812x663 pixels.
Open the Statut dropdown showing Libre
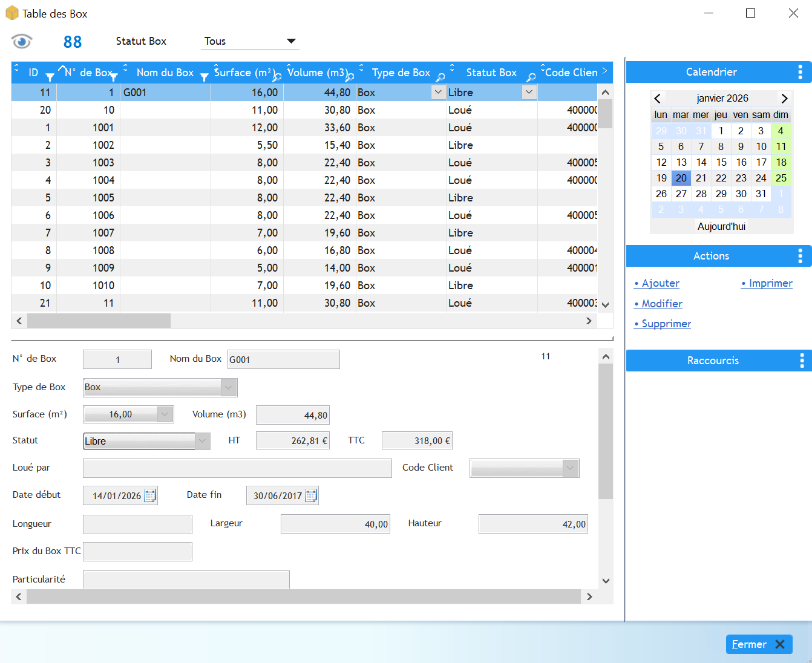[203, 441]
